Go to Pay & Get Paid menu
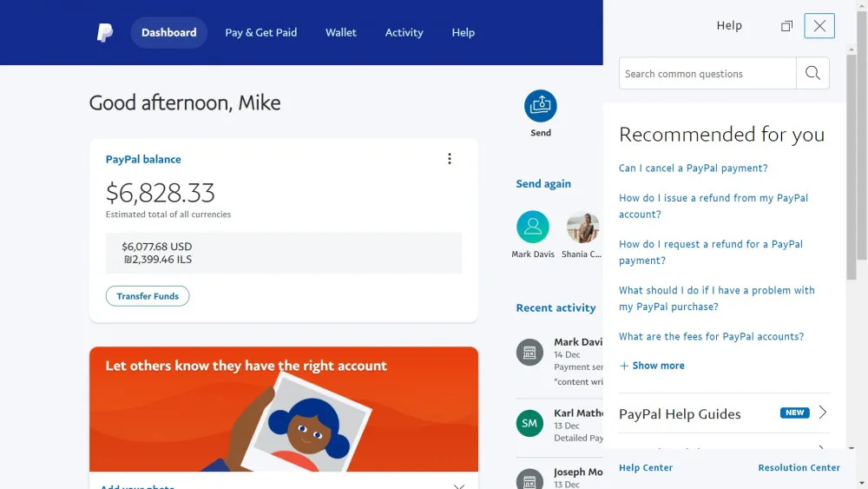The image size is (868, 489). point(260,33)
